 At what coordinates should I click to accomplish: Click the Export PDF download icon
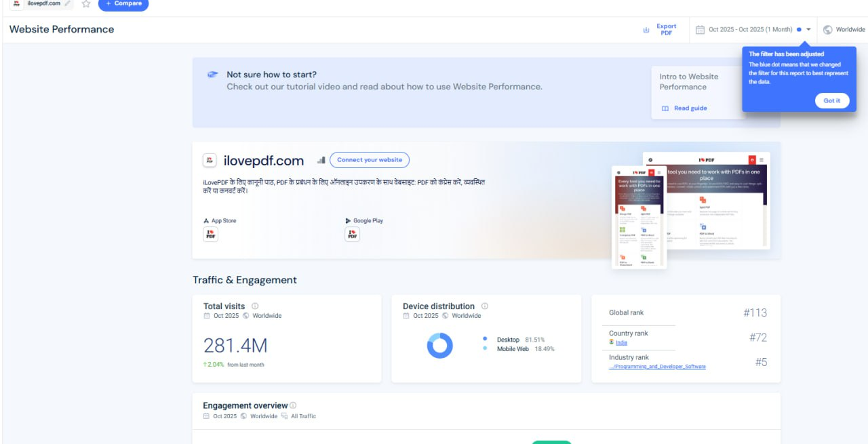tap(646, 30)
